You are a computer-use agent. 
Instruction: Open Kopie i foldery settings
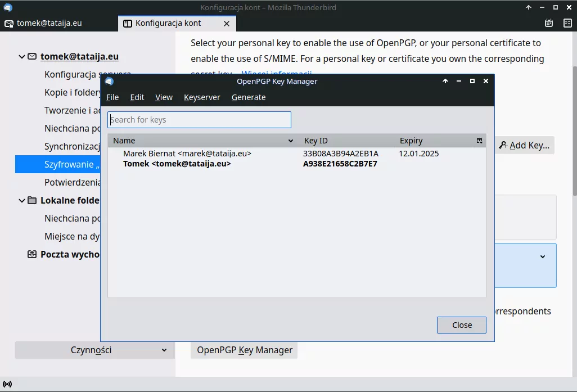pyautogui.click(x=72, y=92)
